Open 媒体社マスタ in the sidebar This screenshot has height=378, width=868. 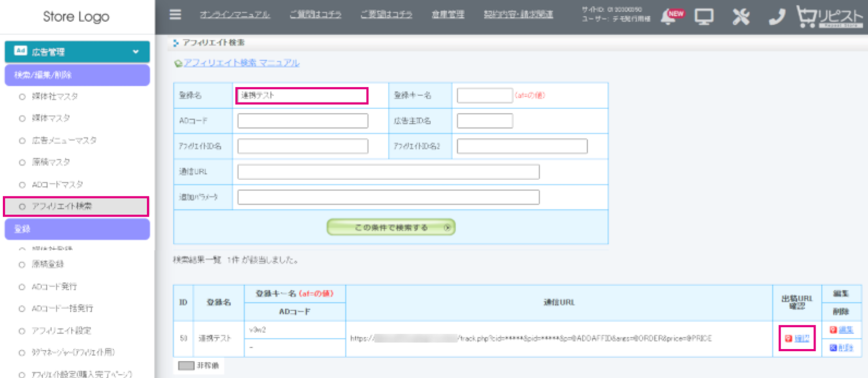point(55,96)
